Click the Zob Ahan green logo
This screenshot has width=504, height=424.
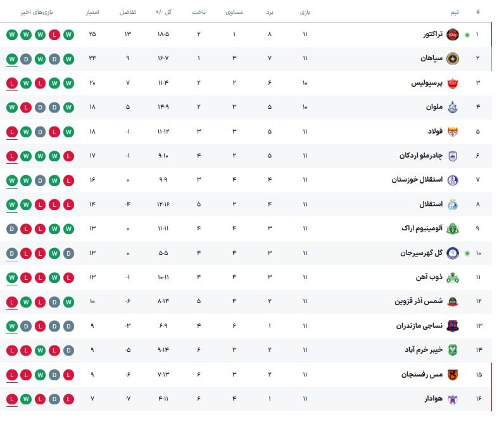[x=453, y=277]
